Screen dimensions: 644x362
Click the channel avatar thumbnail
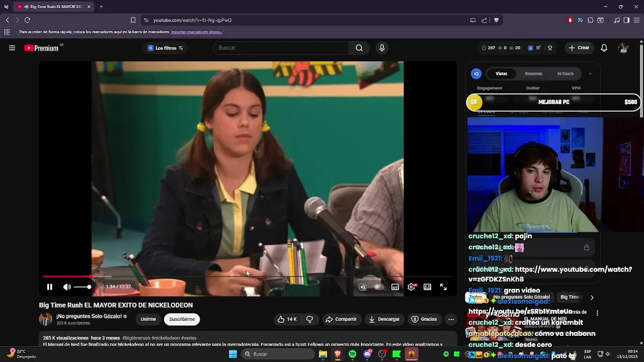coord(46,319)
